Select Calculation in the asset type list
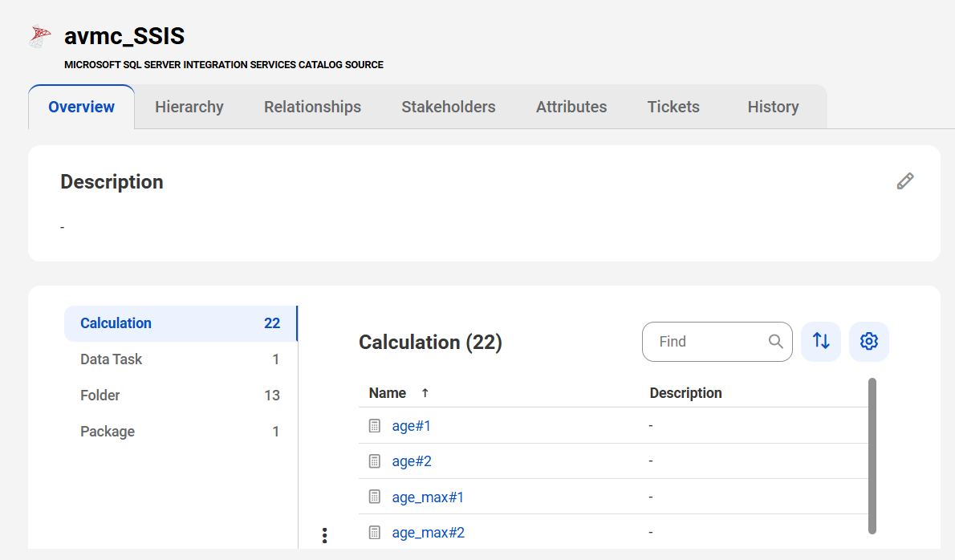Viewport: 955px width, 560px height. (x=181, y=323)
